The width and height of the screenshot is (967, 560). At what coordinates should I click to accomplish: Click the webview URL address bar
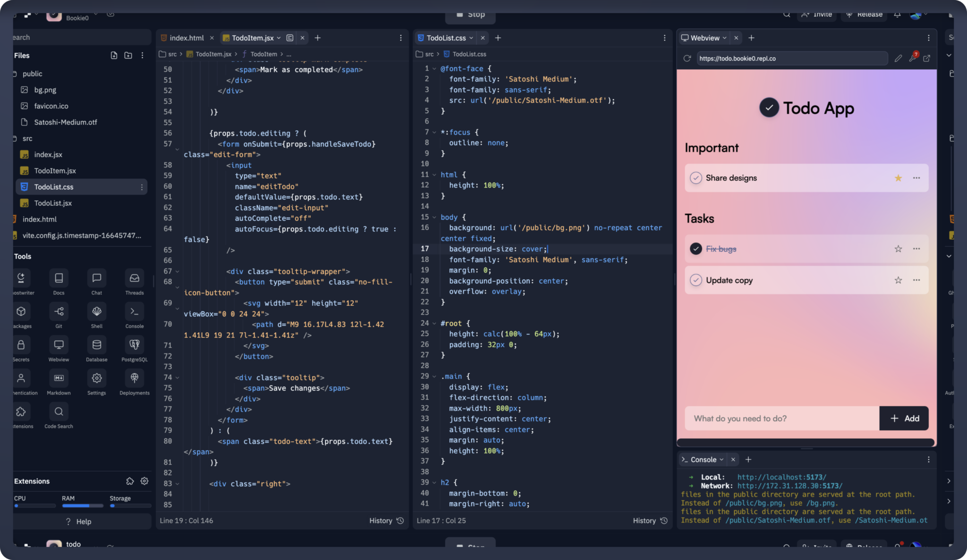[x=792, y=59]
